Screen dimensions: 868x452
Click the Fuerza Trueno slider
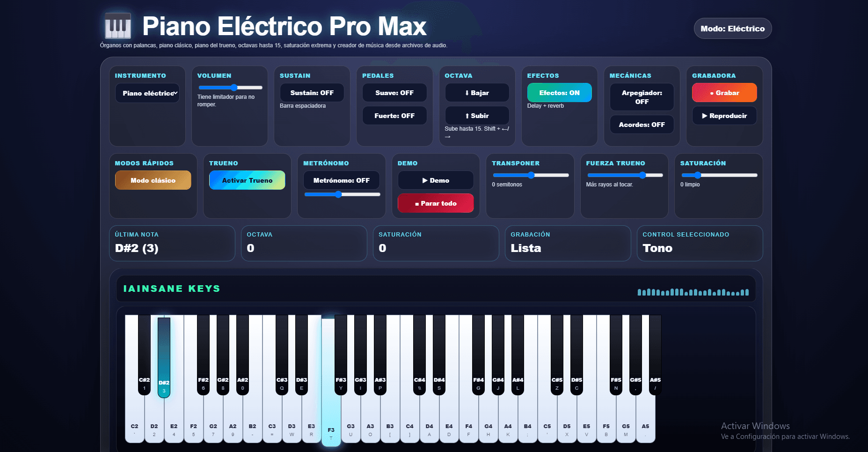pos(625,175)
